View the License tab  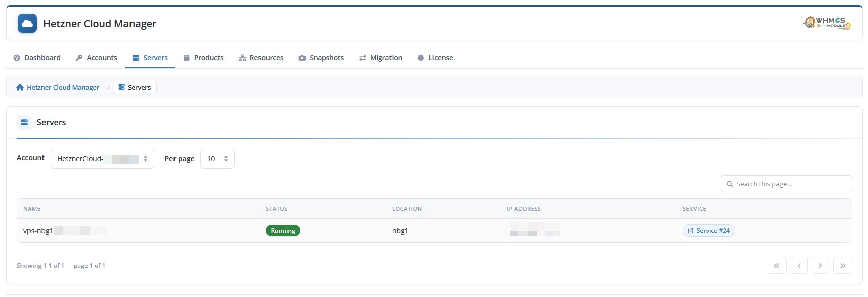click(x=435, y=58)
